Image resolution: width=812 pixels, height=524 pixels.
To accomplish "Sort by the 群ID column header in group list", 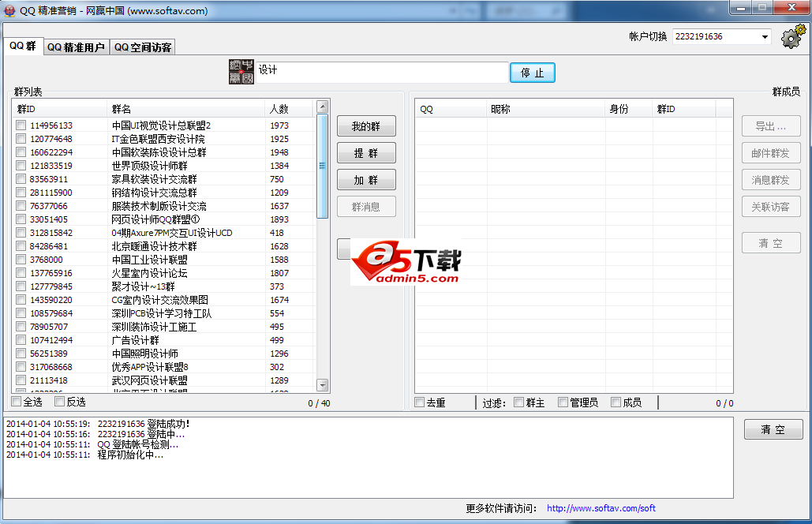I will 59,109.
